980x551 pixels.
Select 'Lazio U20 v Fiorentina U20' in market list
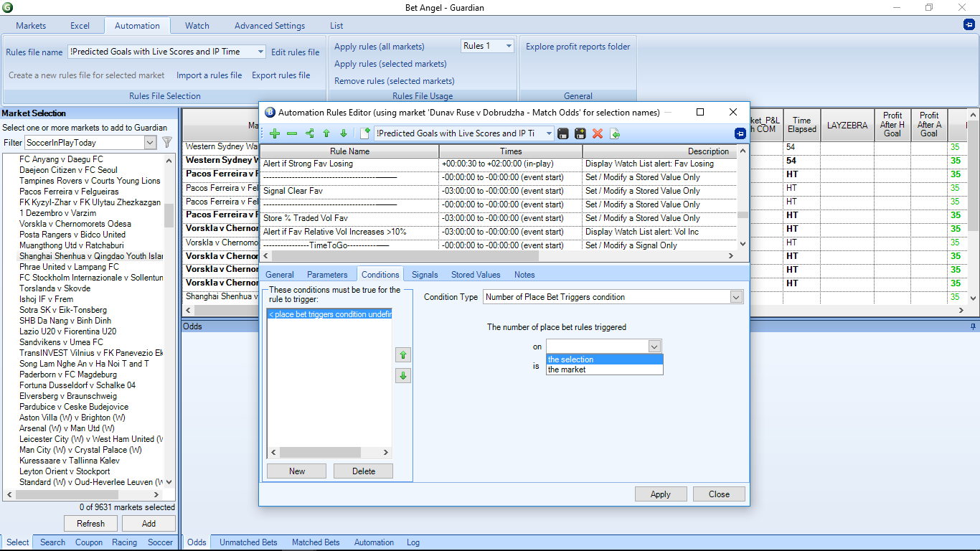click(x=67, y=331)
